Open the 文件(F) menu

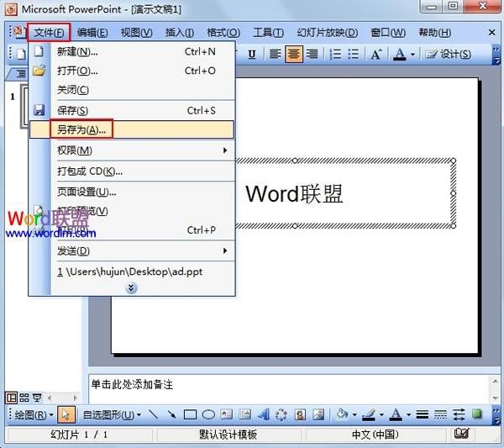tap(49, 32)
